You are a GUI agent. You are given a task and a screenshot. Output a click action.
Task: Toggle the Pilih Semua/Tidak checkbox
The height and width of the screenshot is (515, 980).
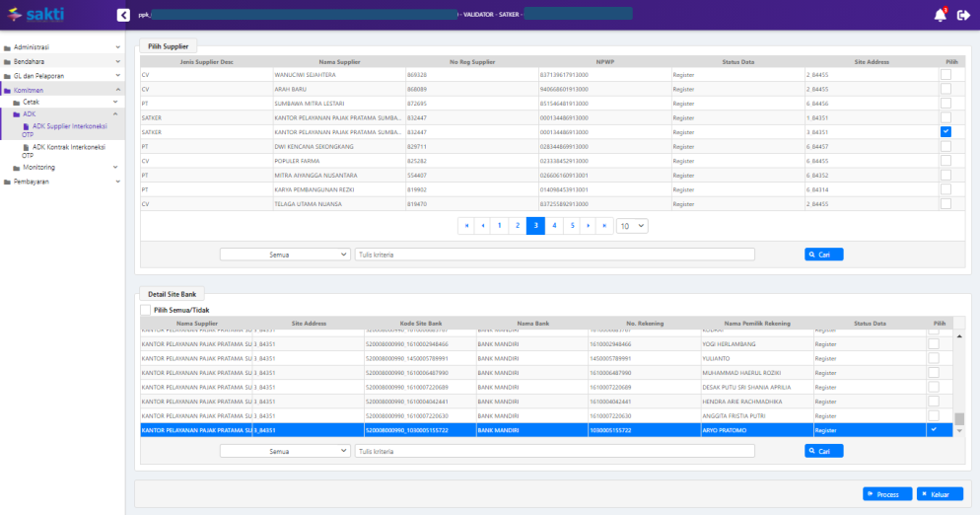click(x=146, y=310)
